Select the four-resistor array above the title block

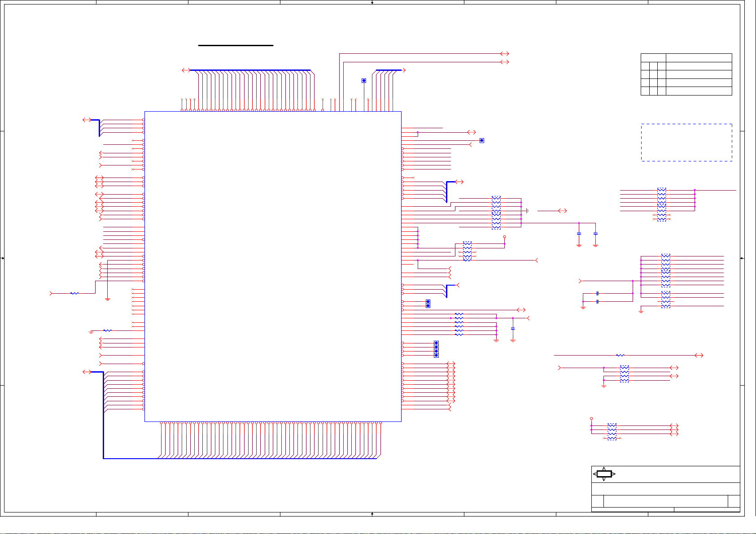pos(612,432)
